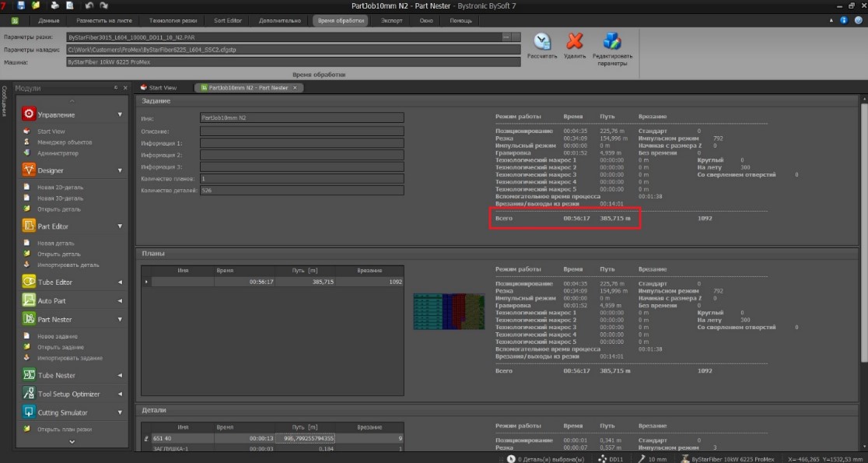The height and width of the screenshot is (463, 868).
Task: Collapse ribbon with small up arrow
Action: [x=831, y=20]
